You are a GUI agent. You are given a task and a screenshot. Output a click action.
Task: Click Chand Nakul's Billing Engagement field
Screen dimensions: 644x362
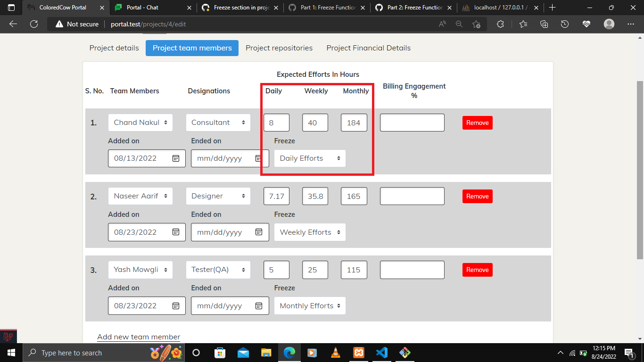point(412,122)
